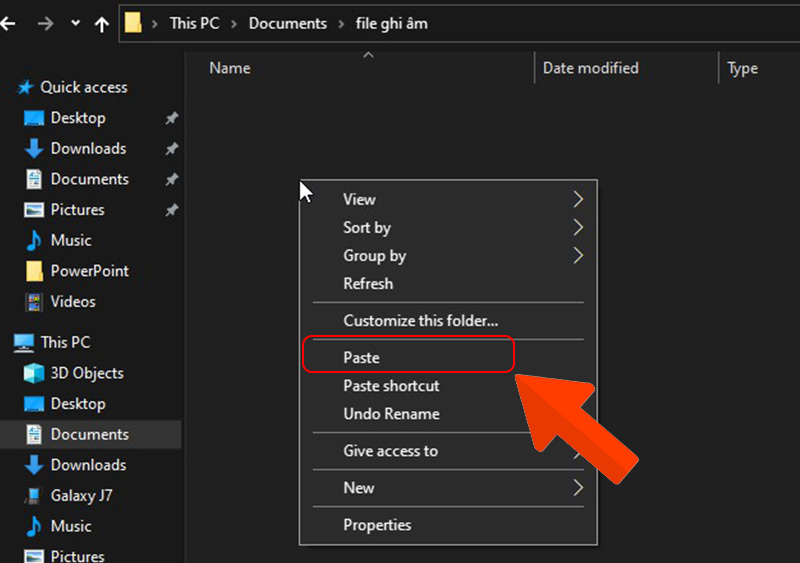Screen dimensions: 800x563
Task: Open 3D Objects under This PC
Action: tap(87, 373)
